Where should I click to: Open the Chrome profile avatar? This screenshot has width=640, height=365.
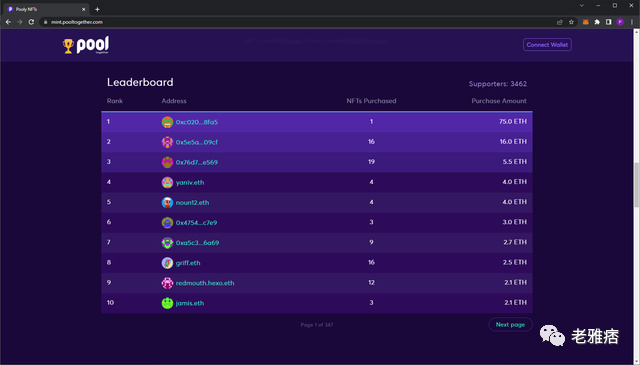point(620,22)
